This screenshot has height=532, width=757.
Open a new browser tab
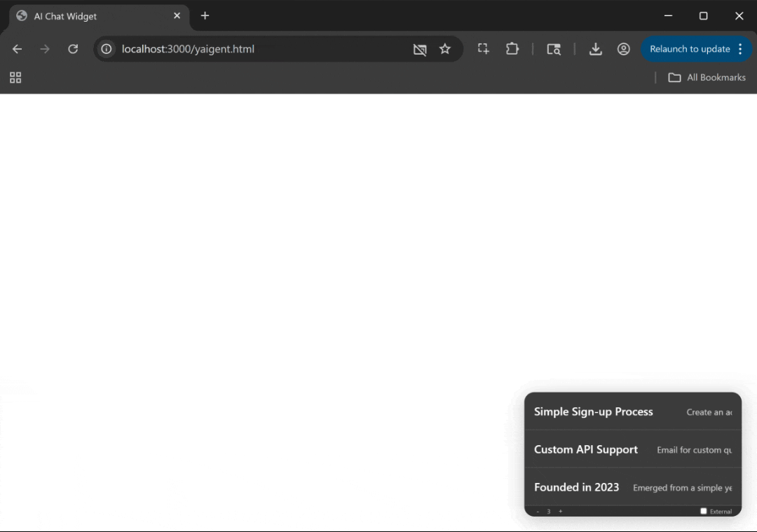[205, 16]
